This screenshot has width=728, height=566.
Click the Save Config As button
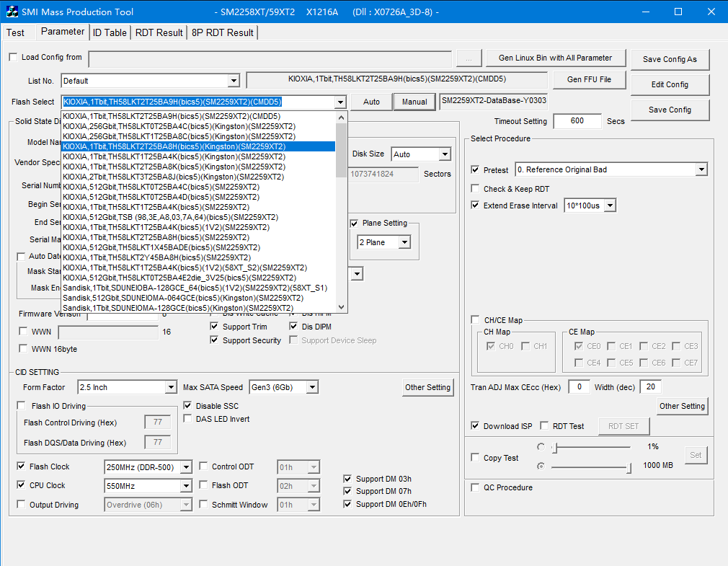pos(670,59)
